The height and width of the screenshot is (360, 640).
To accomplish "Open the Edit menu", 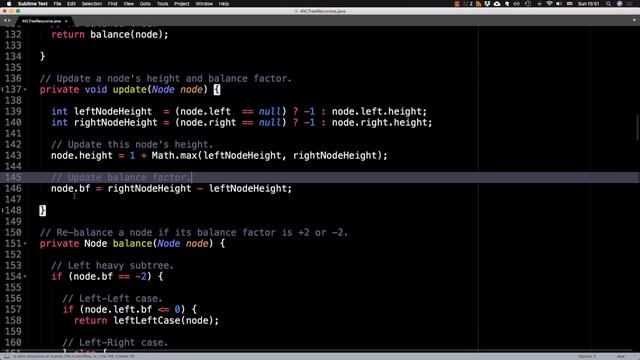I will coord(71,4).
